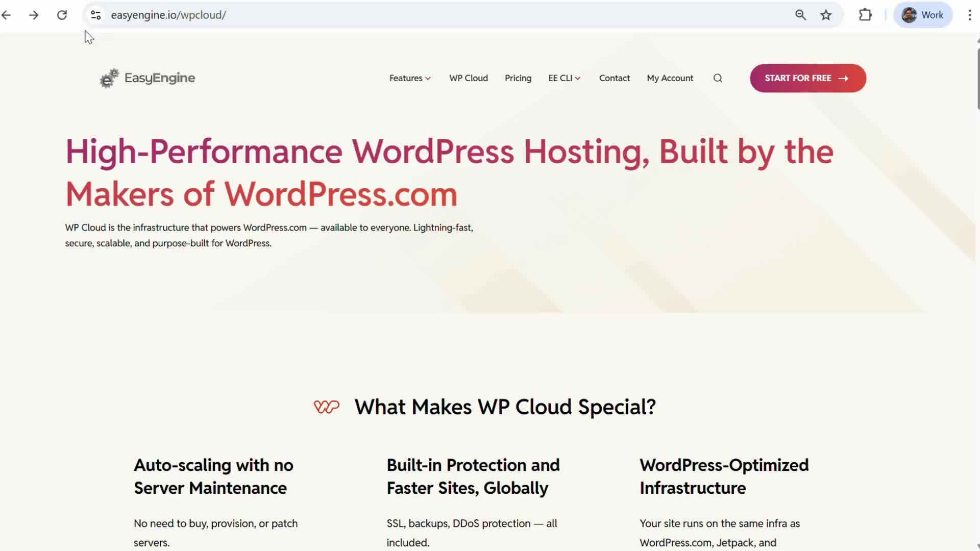This screenshot has height=551, width=980.
Task: Open the Work profile switcher
Action: [923, 15]
